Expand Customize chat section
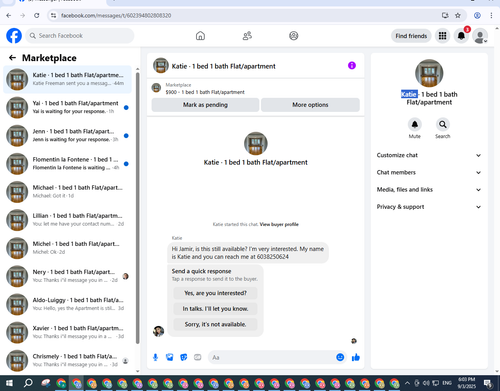500x391 pixels. (x=429, y=155)
